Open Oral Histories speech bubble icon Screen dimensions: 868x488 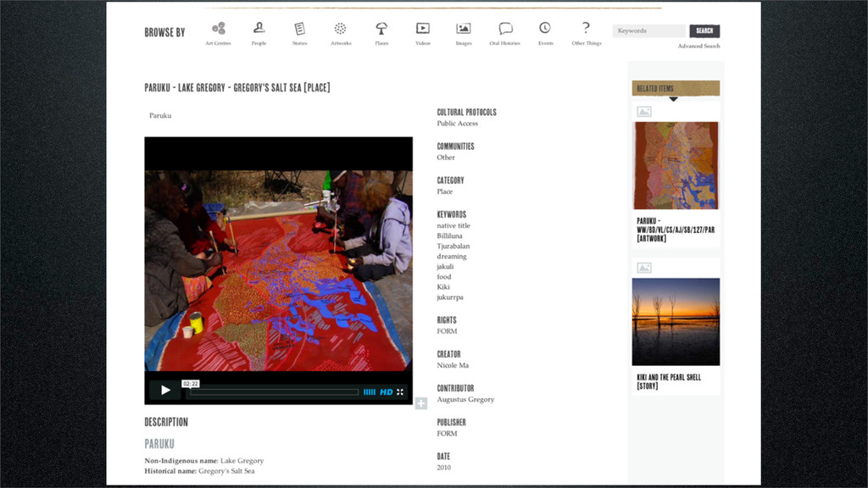505,29
